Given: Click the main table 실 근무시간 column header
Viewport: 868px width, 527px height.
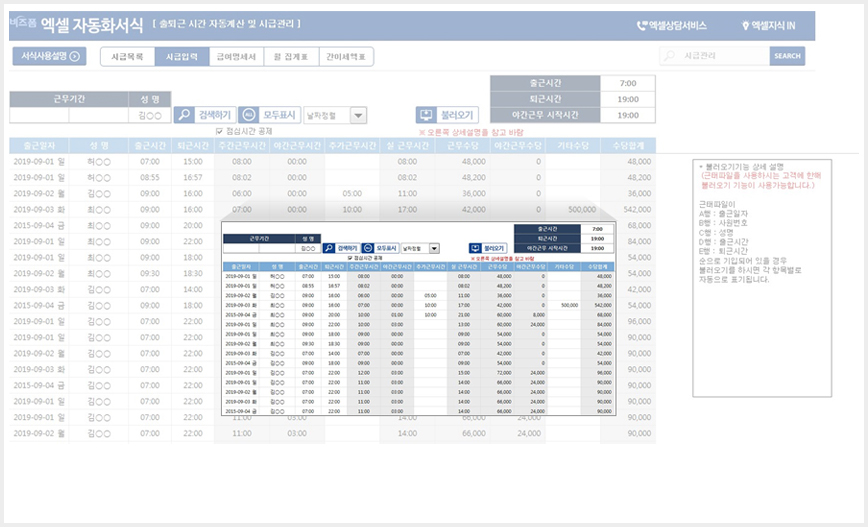Looking at the screenshot, I should 407,146.
